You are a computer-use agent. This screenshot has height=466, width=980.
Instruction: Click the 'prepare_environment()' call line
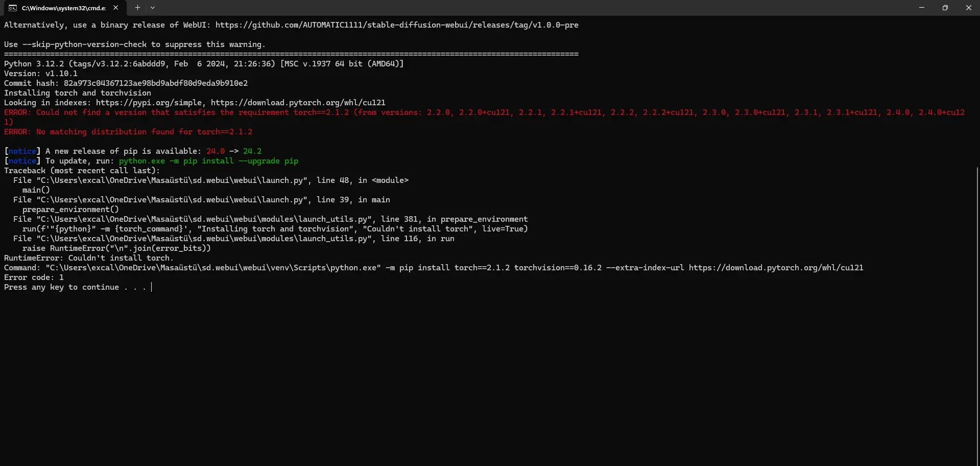coord(70,209)
